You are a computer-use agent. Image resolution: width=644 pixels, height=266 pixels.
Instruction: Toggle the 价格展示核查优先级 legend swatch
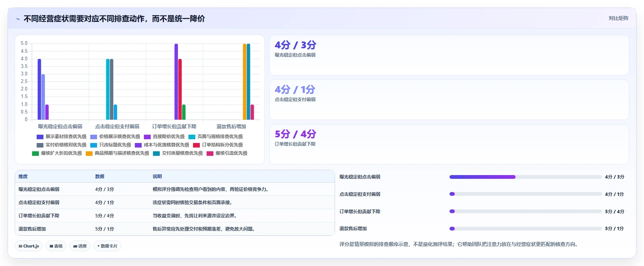94,137
